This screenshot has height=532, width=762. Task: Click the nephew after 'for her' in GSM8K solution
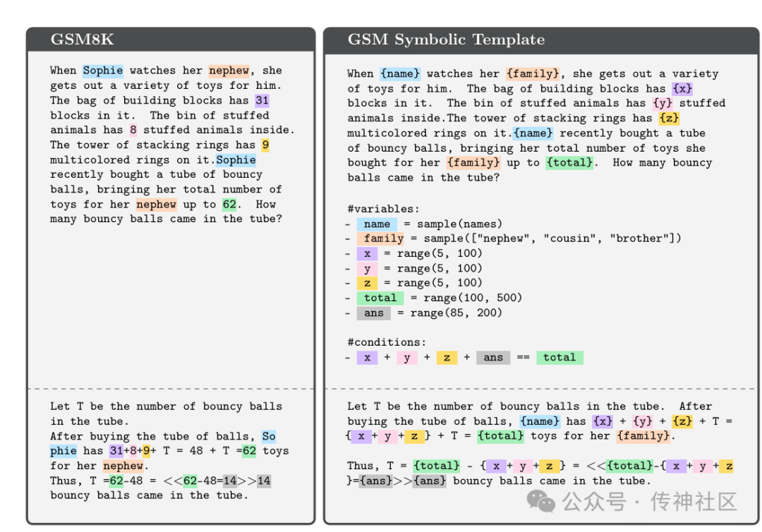point(123,466)
